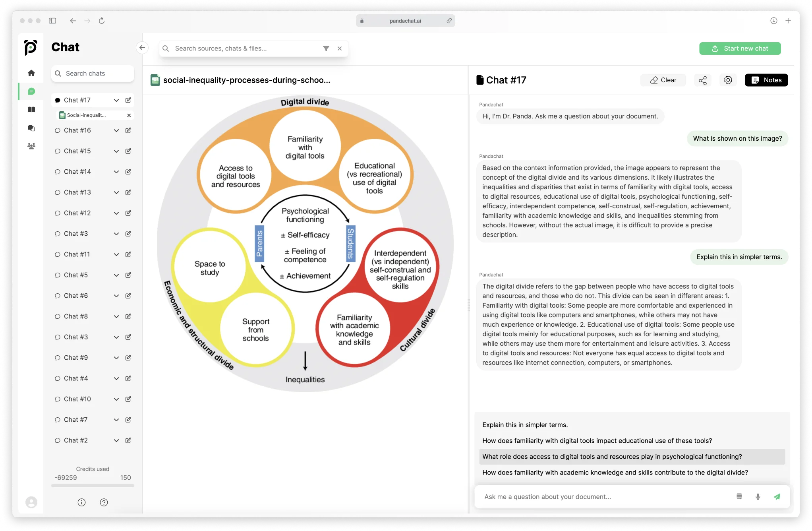Click the microphone icon in message box

(758, 497)
